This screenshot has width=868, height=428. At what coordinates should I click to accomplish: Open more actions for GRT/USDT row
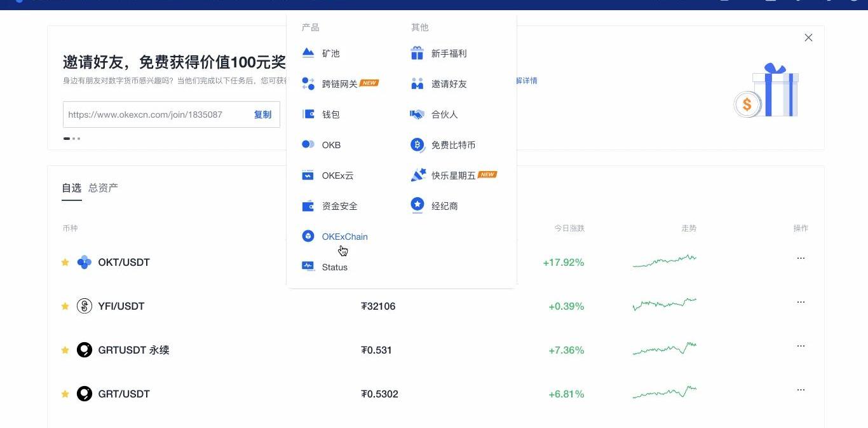[801, 390]
